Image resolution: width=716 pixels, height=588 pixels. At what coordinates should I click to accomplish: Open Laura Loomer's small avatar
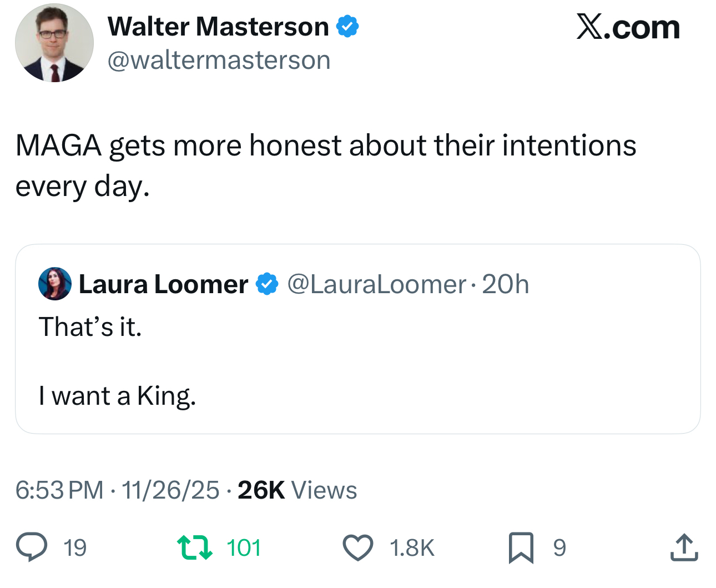[x=55, y=284]
